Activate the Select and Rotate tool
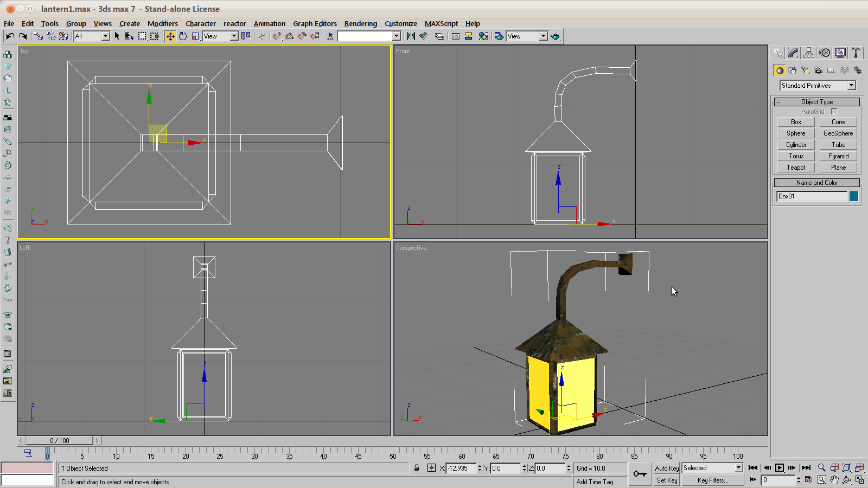 coord(183,36)
